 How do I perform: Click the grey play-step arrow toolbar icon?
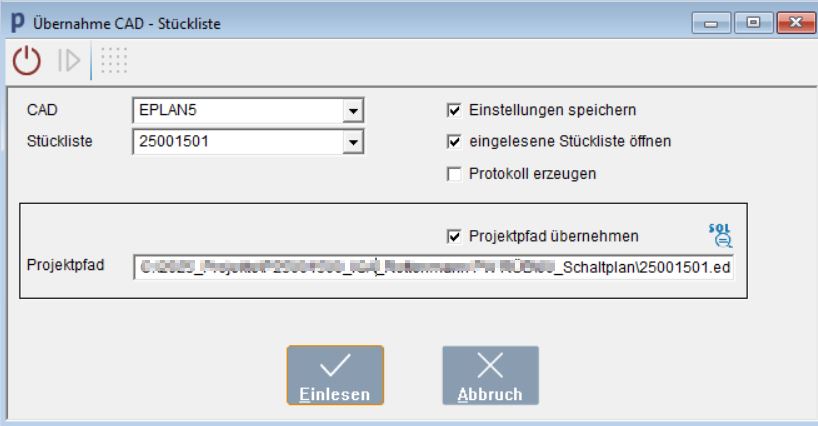pos(69,60)
